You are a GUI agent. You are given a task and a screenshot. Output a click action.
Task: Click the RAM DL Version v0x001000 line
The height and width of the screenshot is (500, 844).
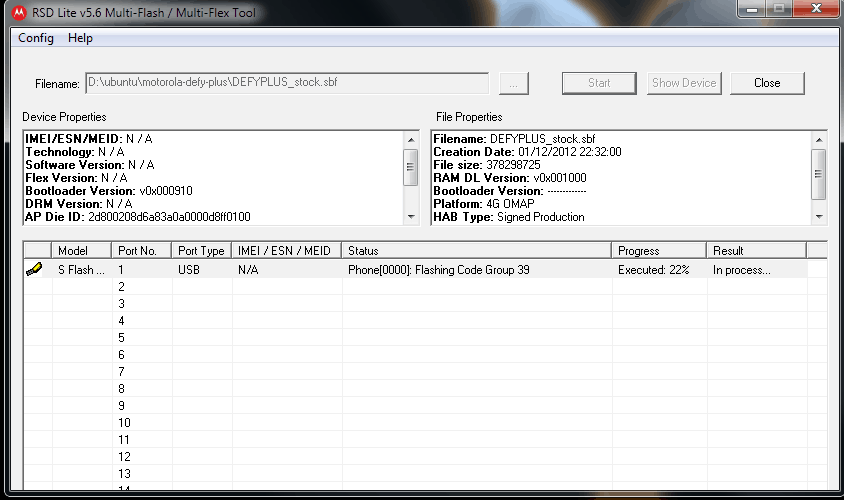tap(510, 178)
